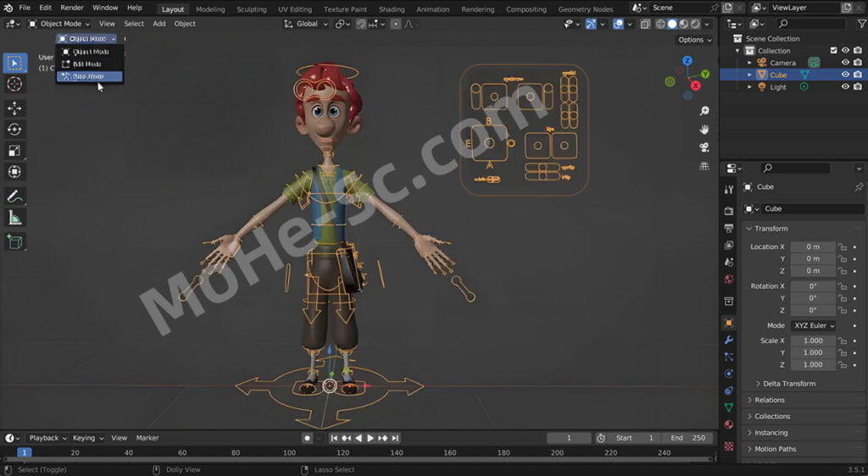This screenshot has width=868, height=476.
Task: Uncheck the Collection exclude checkbox
Action: [x=833, y=51]
